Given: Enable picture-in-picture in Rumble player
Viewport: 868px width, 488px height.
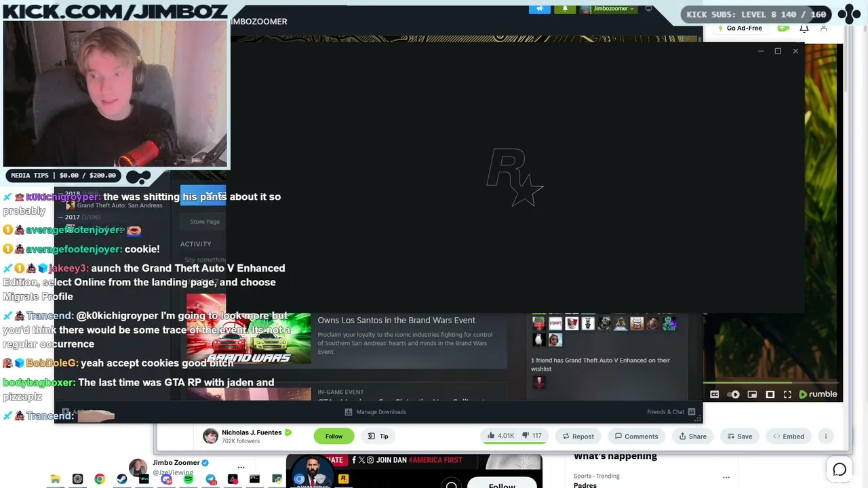Looking at the screenshot, I should pyautogui.click(x=752, y=394).
